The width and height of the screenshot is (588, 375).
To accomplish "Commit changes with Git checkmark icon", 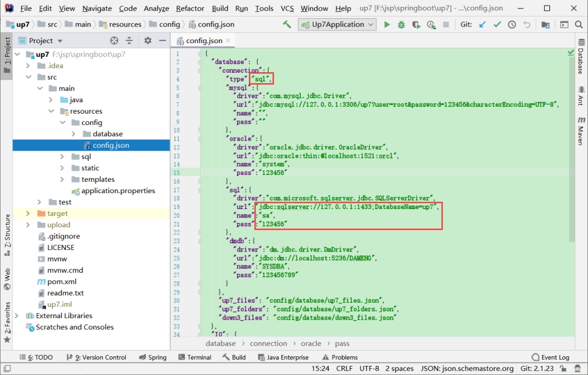I will coord(497,25).
